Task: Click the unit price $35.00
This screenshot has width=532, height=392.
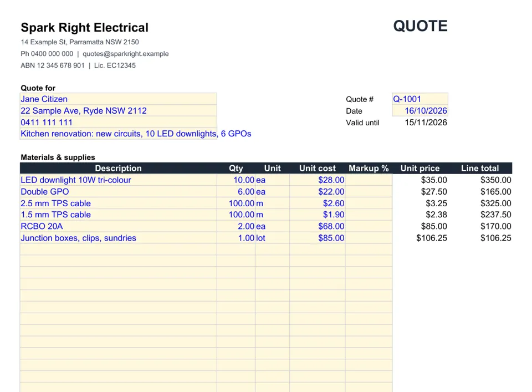Action: [x=434, y=180]
